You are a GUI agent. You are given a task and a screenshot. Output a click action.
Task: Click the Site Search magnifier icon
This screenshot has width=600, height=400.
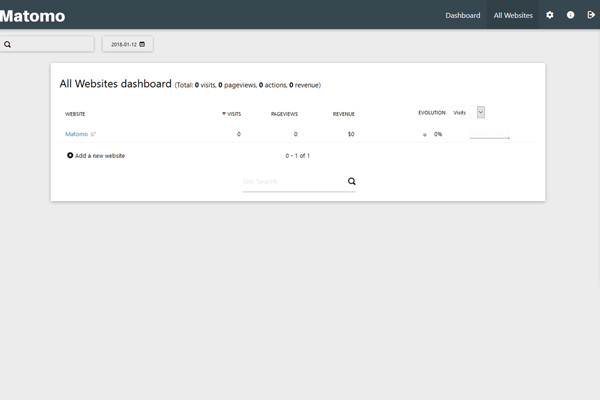pyautogui.click(x=351, y=182)
